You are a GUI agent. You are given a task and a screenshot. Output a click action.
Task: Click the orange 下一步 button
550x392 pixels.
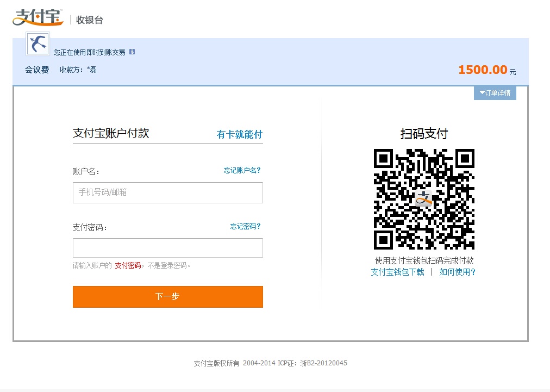click(168, 297)
